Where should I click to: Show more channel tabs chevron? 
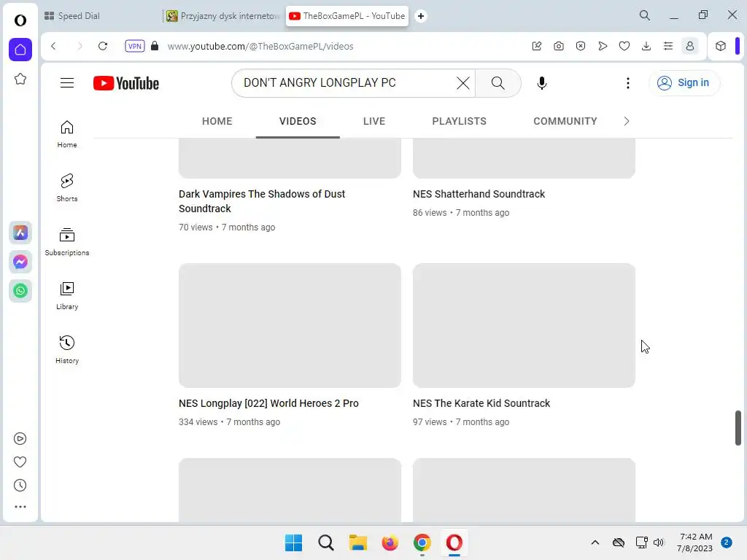627,122
